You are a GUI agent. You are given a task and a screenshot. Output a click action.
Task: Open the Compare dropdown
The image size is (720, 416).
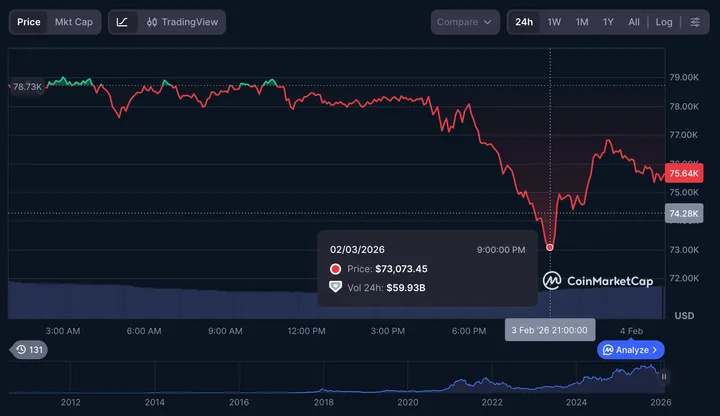[x=465, y=22]
